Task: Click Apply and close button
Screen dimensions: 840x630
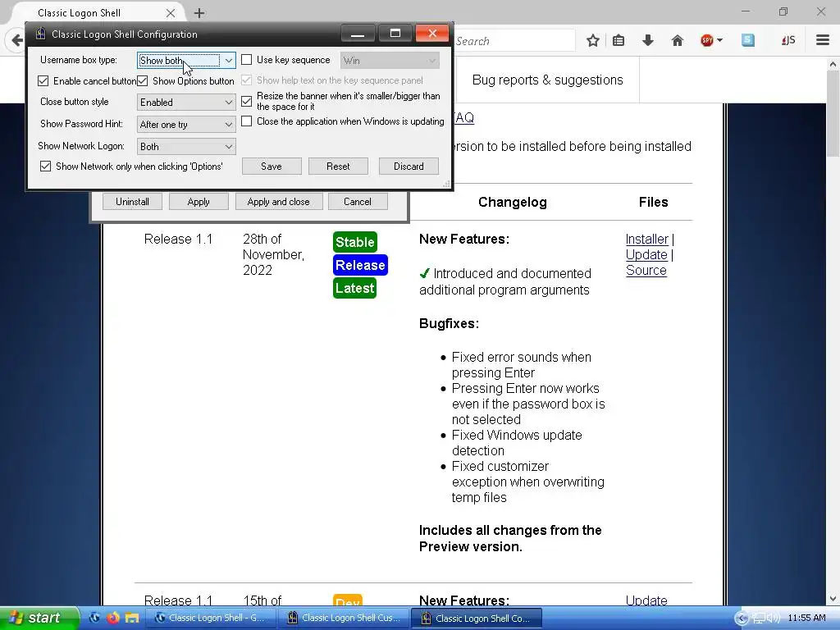Action: 279,202
